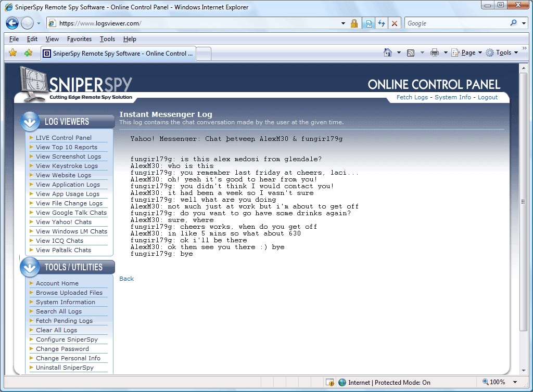
Task: Collapse the TOOLS / UTILITIES section arrow icon
Action: click(x=30, y=267)
